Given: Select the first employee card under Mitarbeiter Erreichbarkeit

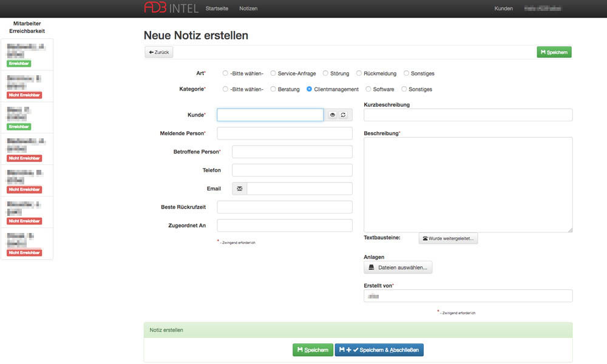Looking at the screenshot, I should pyautogui.click(x=27, y=53).
